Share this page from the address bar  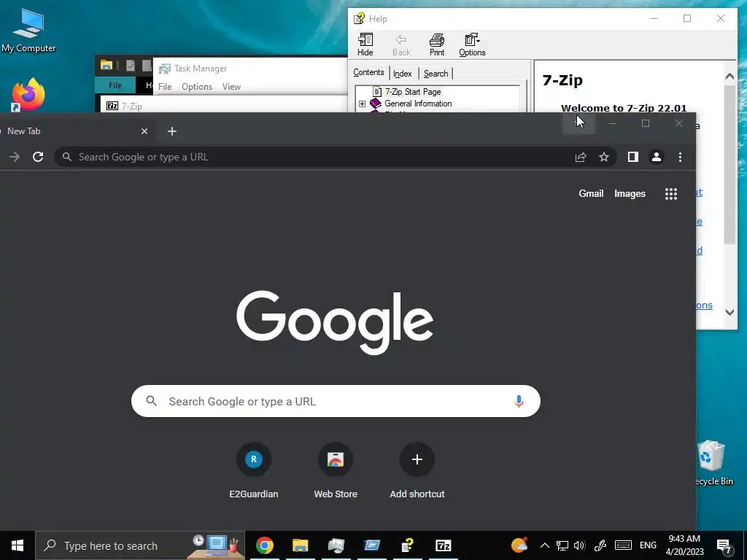580,157
